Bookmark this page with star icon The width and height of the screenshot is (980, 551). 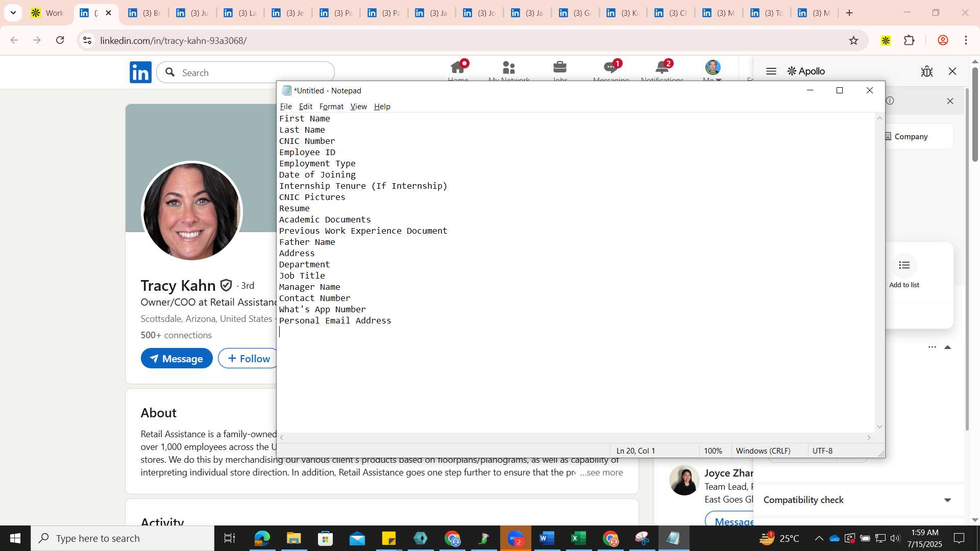pyautogui.click(x=853, y=40)
